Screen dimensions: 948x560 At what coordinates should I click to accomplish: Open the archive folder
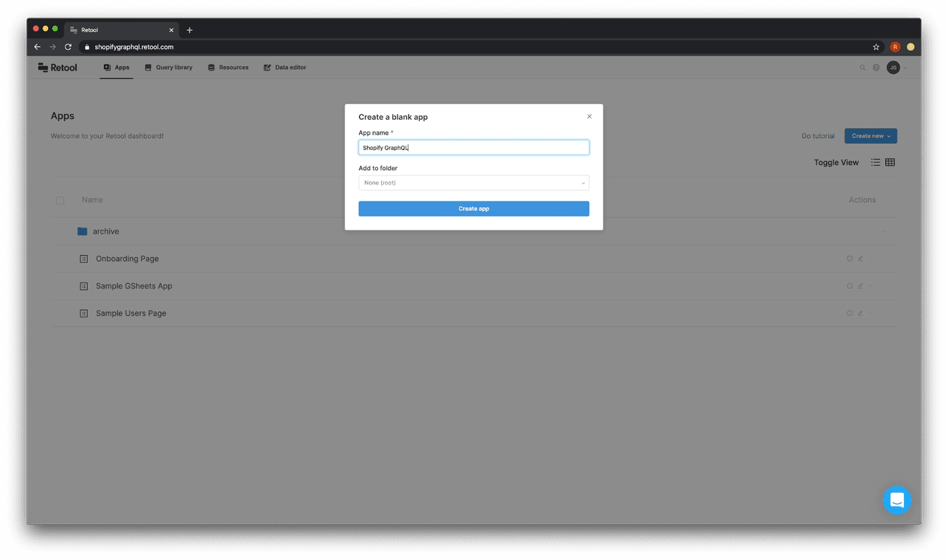click(x=106, y=232)
